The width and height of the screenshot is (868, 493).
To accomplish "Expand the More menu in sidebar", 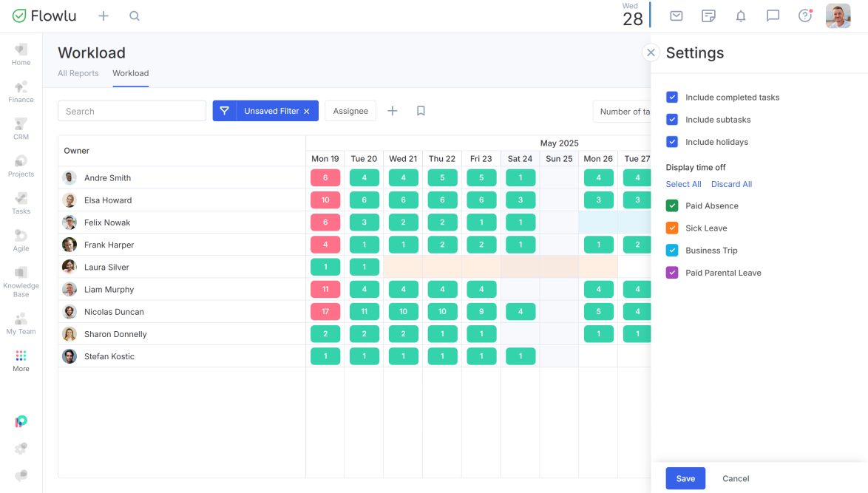I will 21,361.
